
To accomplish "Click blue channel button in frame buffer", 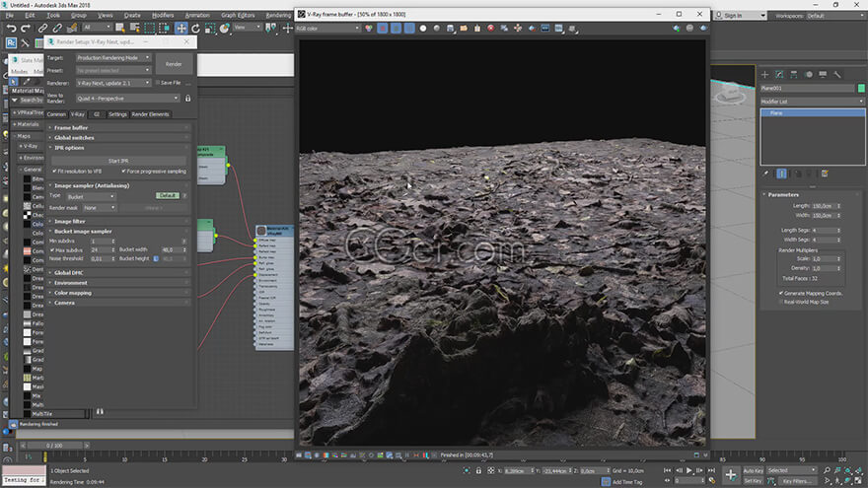I will [409, 28].
